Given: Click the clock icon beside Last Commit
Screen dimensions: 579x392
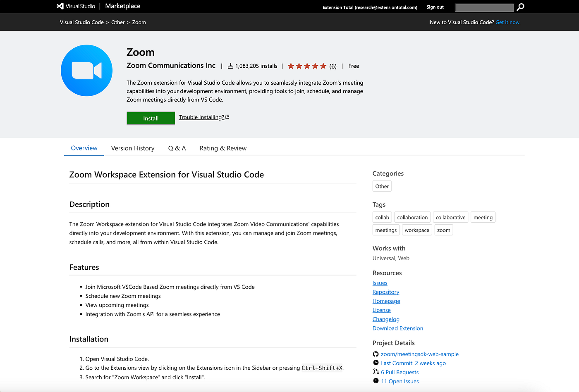Looking at the screenshot, I should click(376, 363).
